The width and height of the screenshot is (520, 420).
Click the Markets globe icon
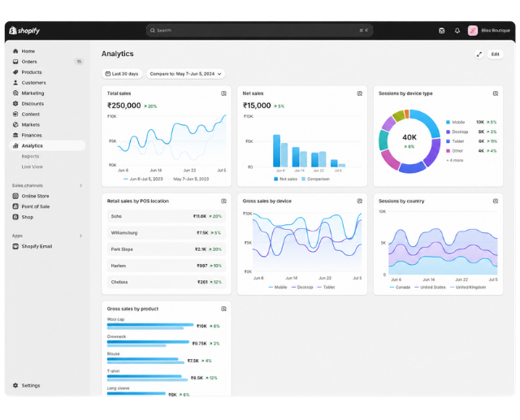pos(15,124)
